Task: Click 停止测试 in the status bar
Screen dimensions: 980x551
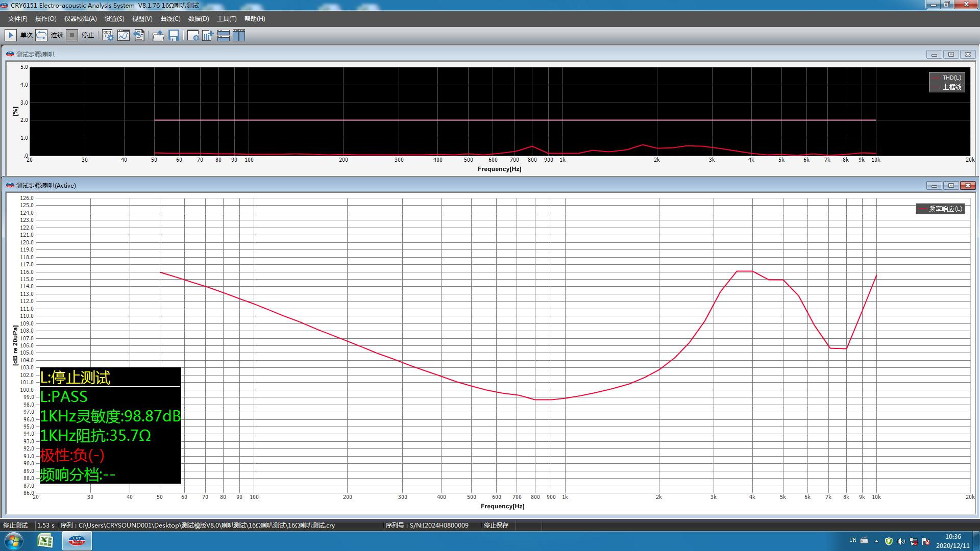Action: point(15,525)
